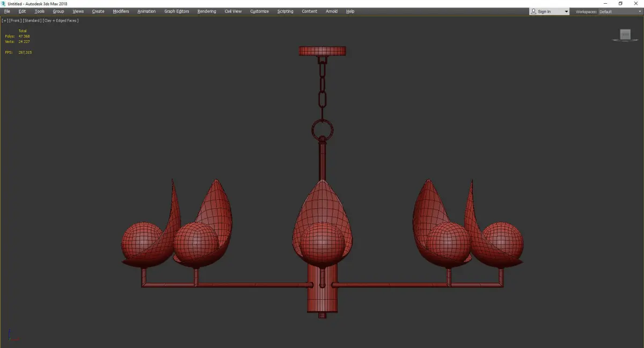
Task: Select the Polys count 47 368 text
Action: [x=24, y=36]
